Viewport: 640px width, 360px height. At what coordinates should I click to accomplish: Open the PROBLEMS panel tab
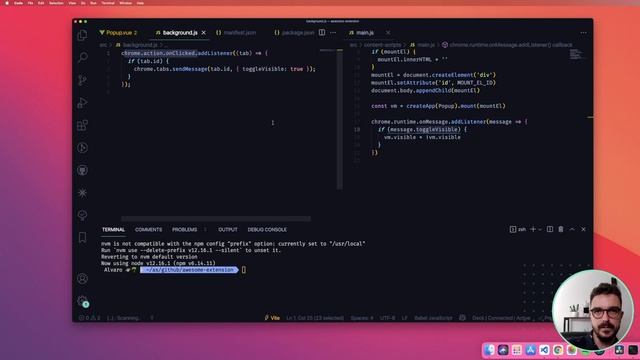(184, 230)
